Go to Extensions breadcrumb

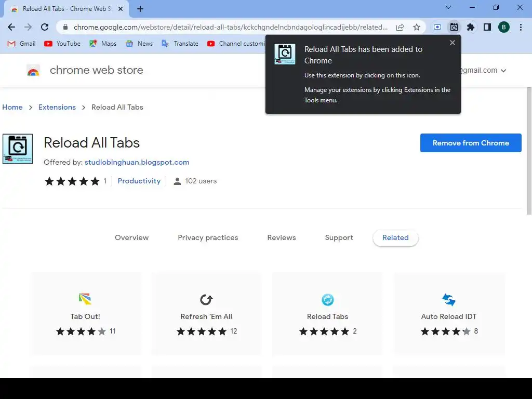pos(57,107)
